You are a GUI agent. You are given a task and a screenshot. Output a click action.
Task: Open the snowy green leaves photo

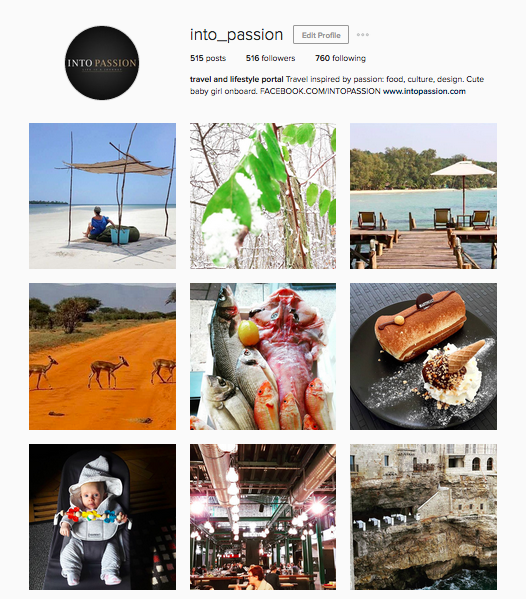[263, 196]
